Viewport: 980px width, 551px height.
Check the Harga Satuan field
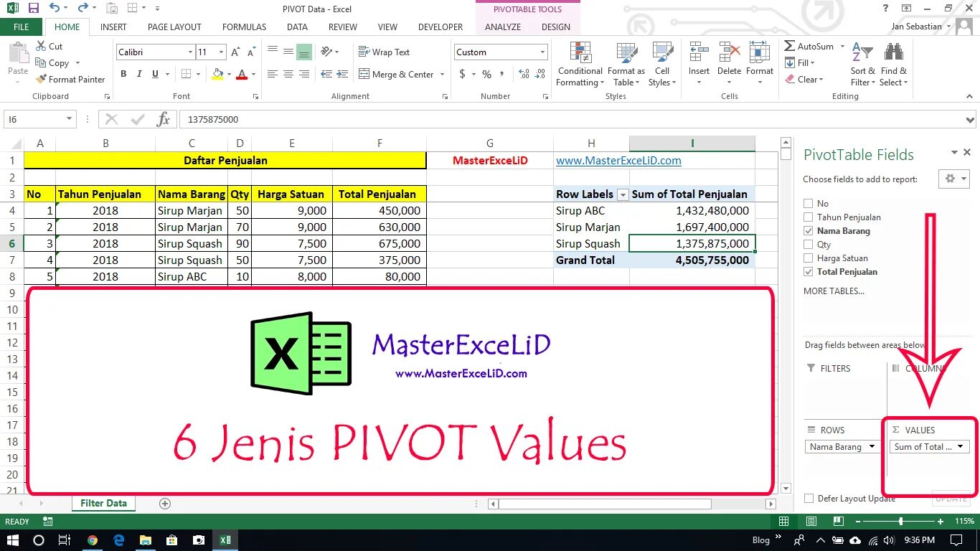(x=809, y=258)
